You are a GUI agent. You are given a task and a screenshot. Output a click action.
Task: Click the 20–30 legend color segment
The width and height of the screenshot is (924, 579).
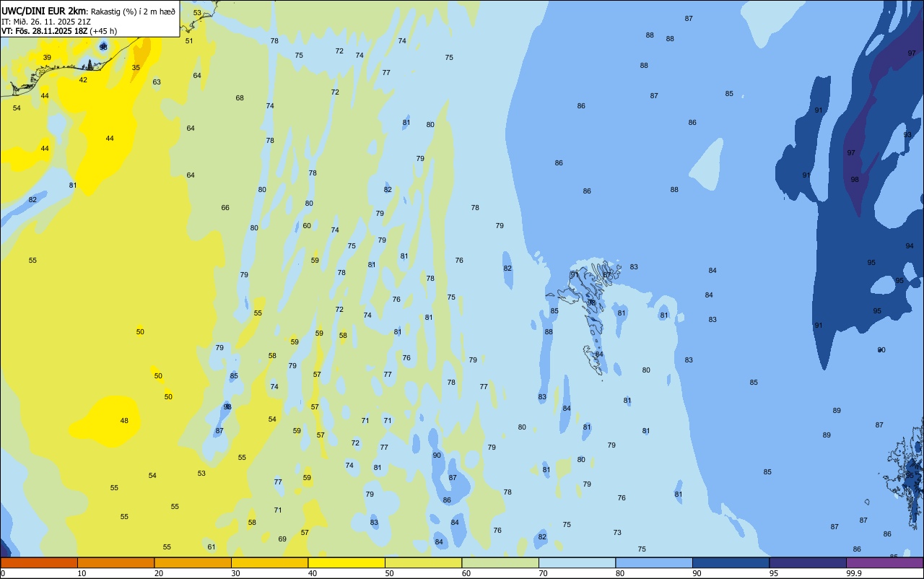tap(193, 562)
